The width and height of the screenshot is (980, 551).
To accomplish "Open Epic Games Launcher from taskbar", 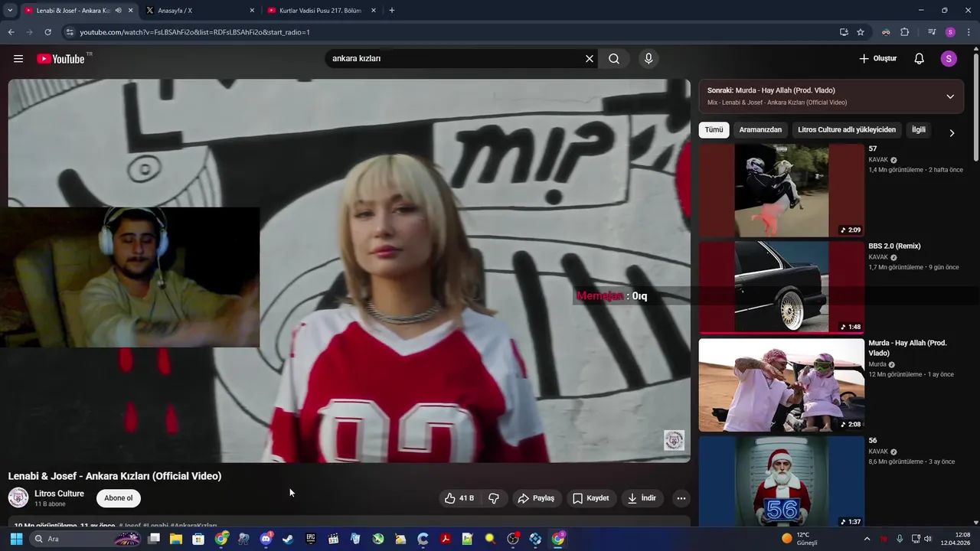I will [x=310, y=539].
